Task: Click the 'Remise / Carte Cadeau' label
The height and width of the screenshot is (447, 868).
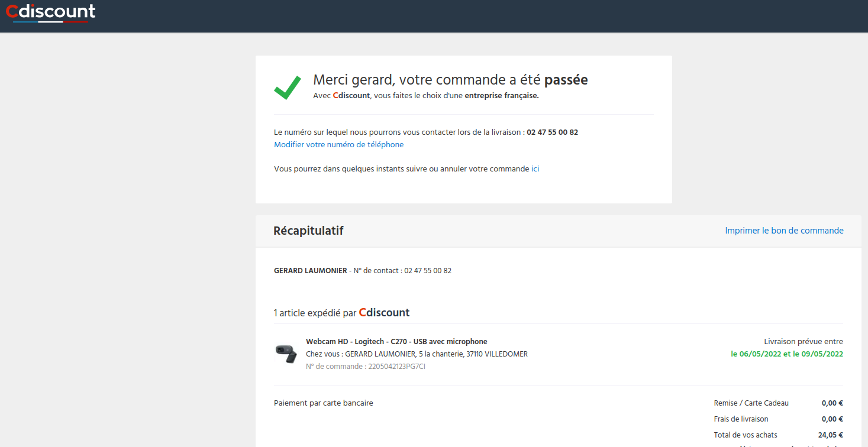Action: [x=751, y=403]
